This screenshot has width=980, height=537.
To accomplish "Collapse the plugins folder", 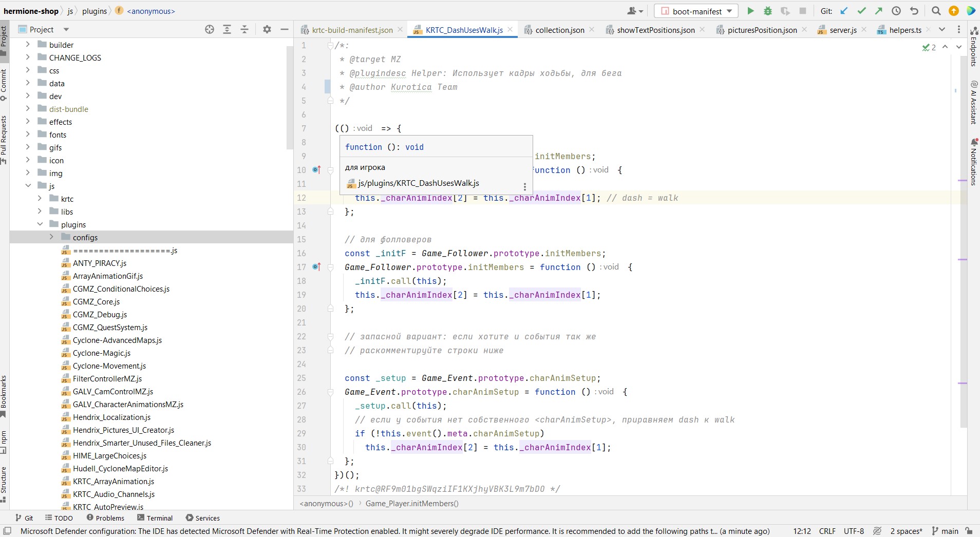I will (x=40, y=224).
